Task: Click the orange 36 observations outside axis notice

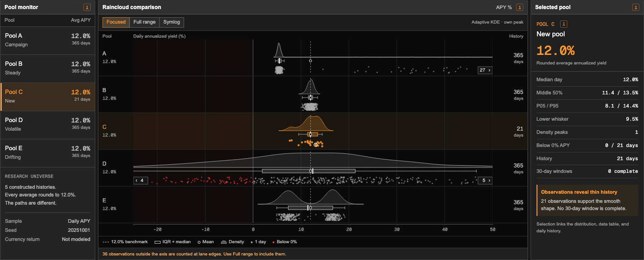Action: tap(194, 254)
